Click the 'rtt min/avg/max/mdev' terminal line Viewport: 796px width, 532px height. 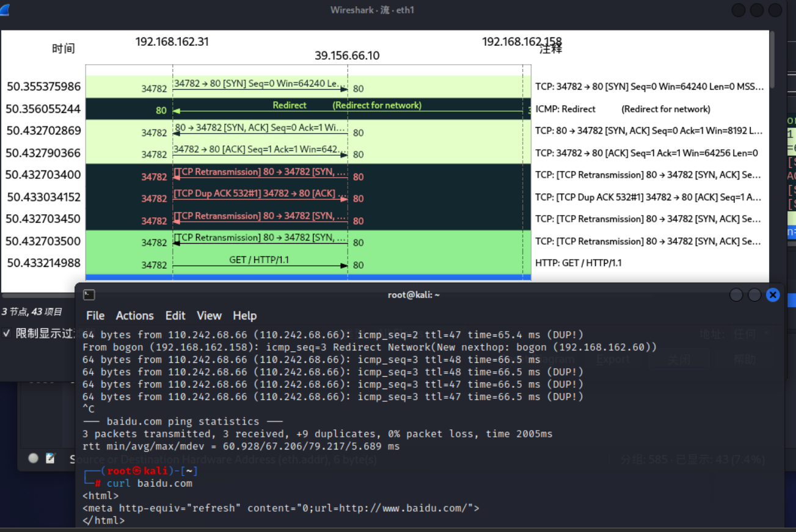(x=241, y=446)
